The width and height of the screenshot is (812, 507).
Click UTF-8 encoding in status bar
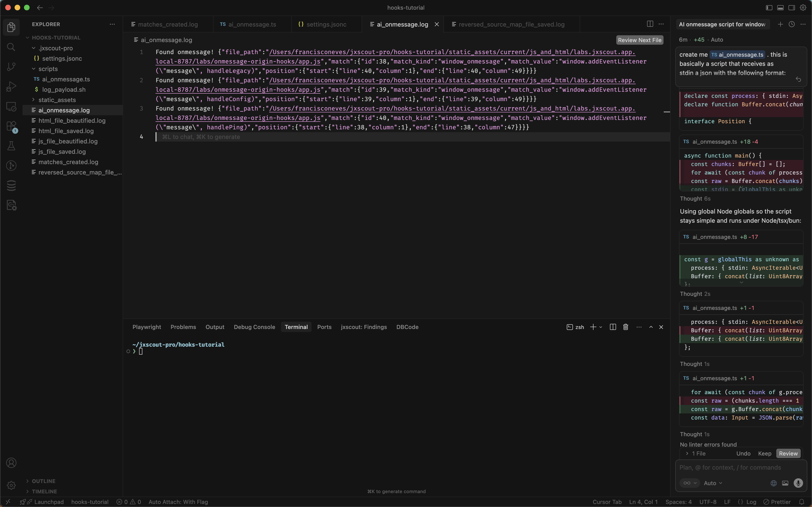(x=708, y=502)
